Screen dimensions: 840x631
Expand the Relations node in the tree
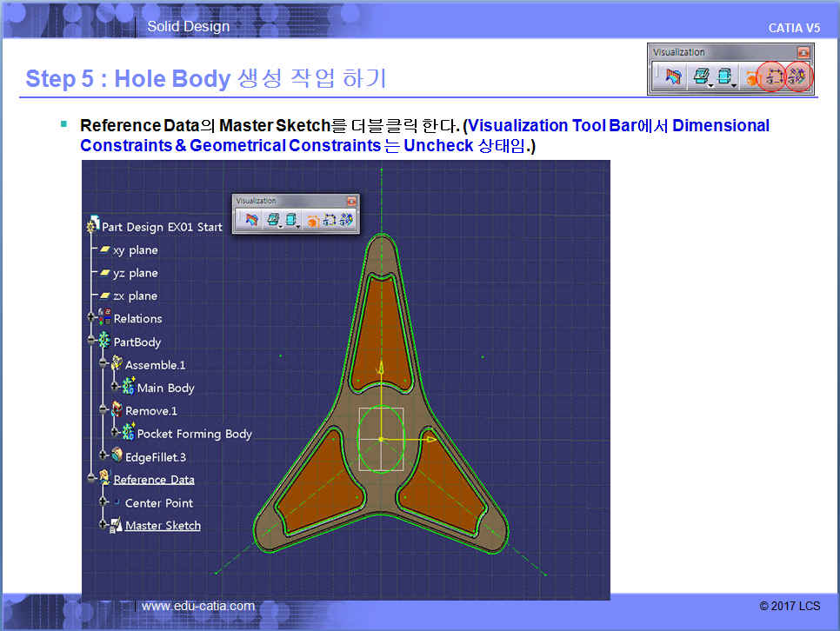pyautogui.click(x=90, y=318)
